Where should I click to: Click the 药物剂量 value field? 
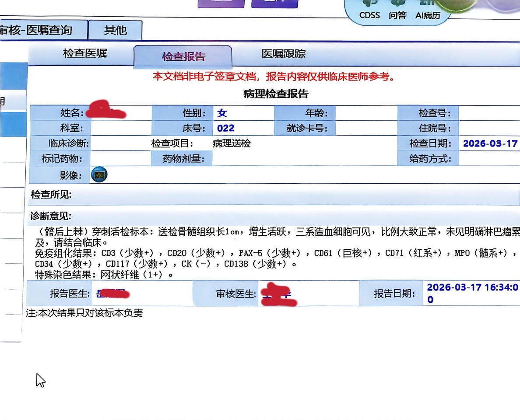pyautogui.click(x=304, y=158)
